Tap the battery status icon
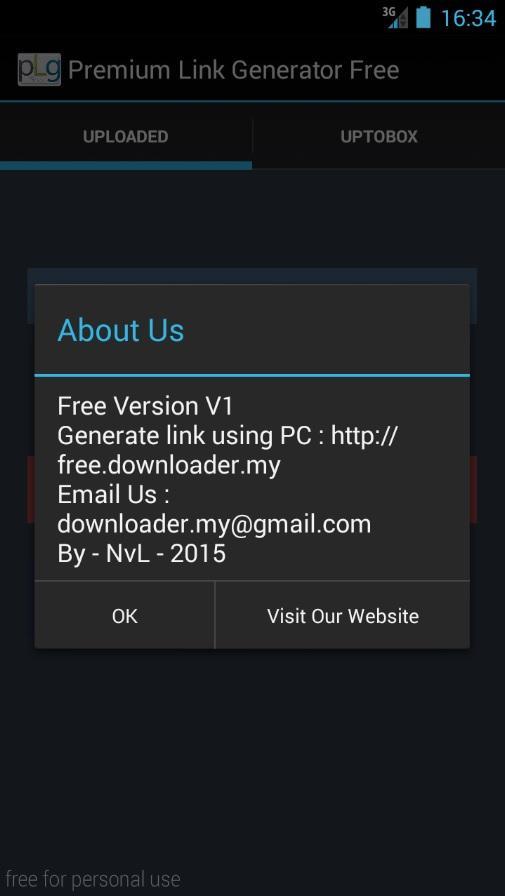The width and height of the screenshot is (505, 896). 423,17
